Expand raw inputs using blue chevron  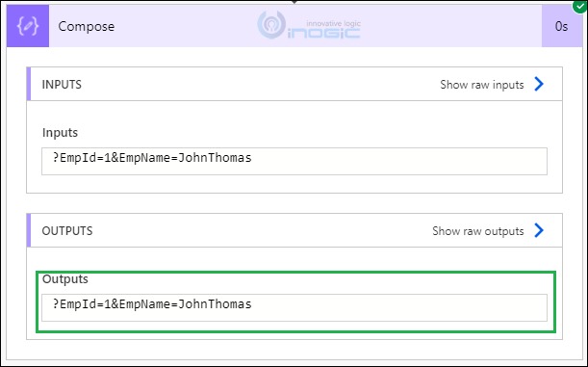point(539,84)
